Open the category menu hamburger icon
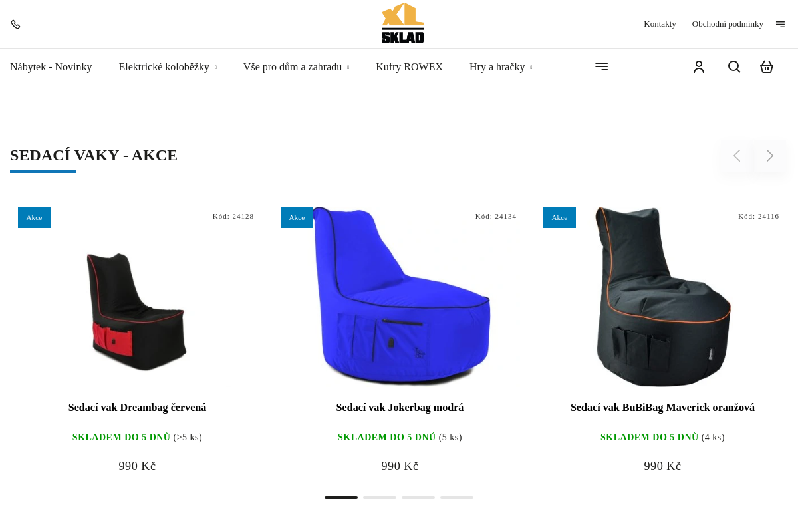This screenshot has width=798, height=532. pyautogui.click(x=601, y=66)
